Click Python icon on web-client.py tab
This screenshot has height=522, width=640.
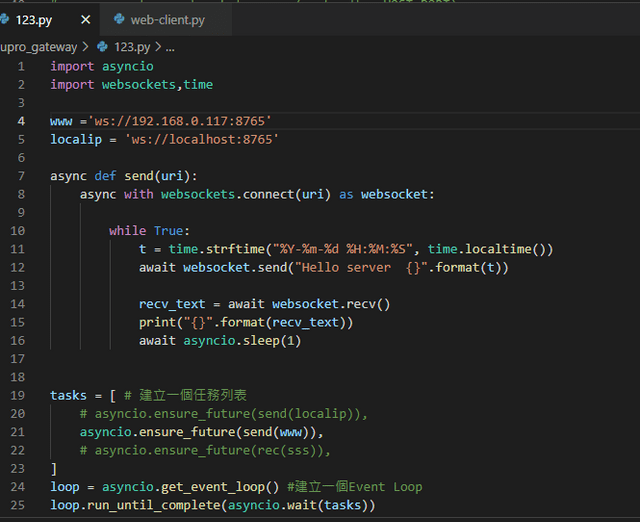(119, 19)
